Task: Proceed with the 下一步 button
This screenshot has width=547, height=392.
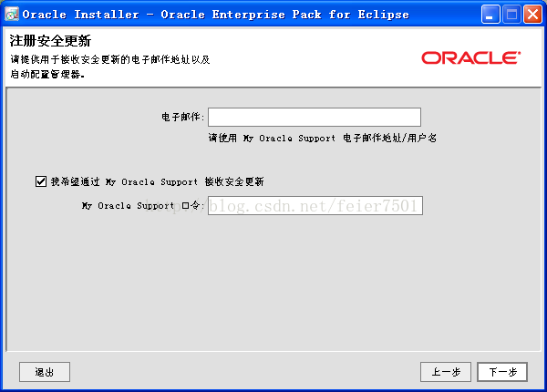Action: pos(502,372)
